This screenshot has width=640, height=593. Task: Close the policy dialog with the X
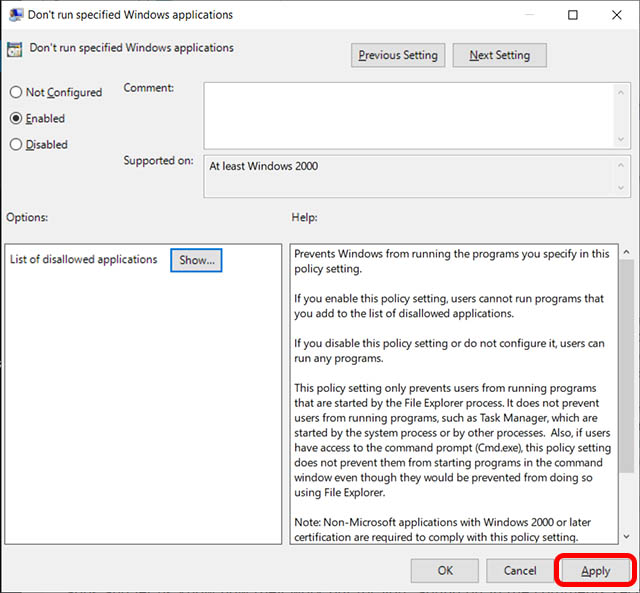(617, 15)
